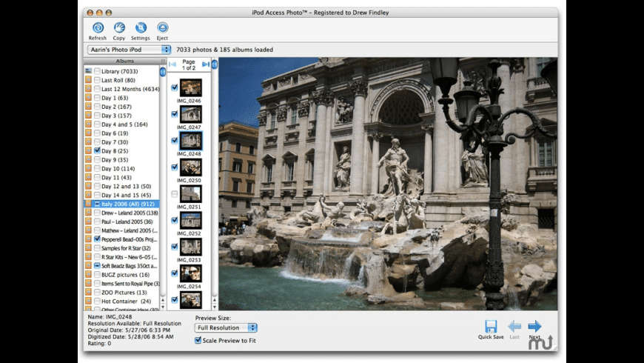Uncheck the IMG_0253 photo checkbox
The image size is (644, 363).
[x=175, y=247]
